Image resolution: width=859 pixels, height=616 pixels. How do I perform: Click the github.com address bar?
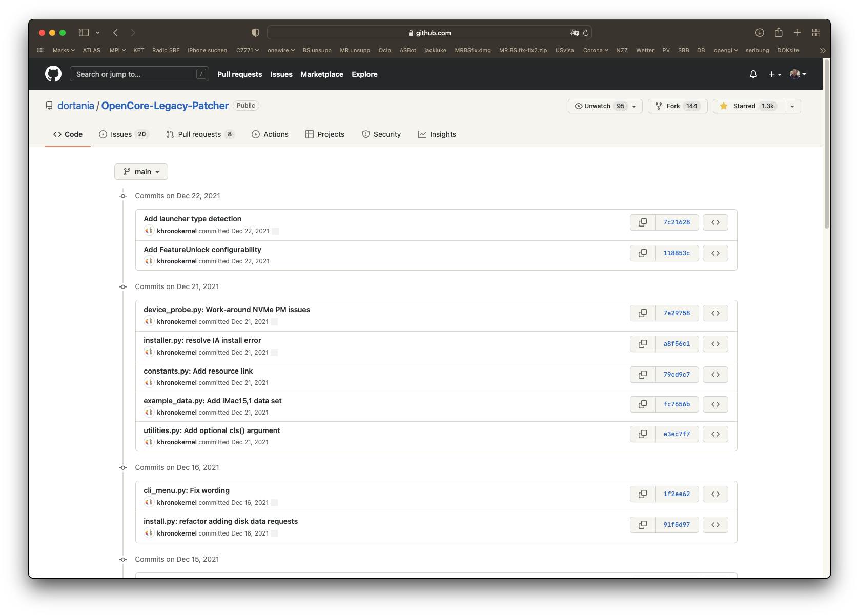click(429, 33)
